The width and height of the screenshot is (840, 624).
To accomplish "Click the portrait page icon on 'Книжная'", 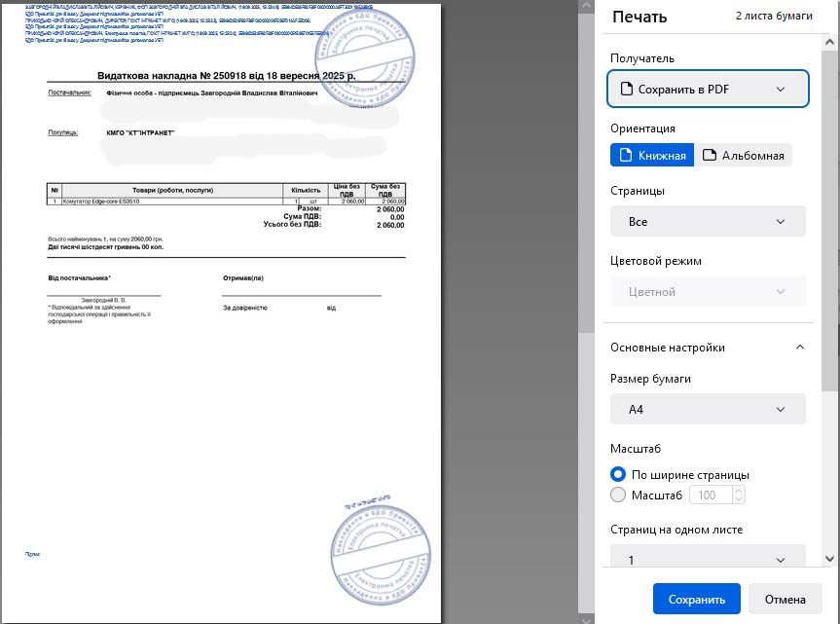I will pos(625,156).
